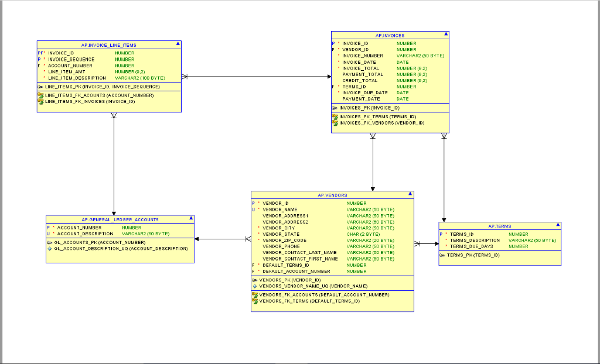The width and height of the screenshot is (600, 364).
Task: Collapse AP.INVOICE_LINE_ITEMS using its blue triangle
Action: click(178, 44)
